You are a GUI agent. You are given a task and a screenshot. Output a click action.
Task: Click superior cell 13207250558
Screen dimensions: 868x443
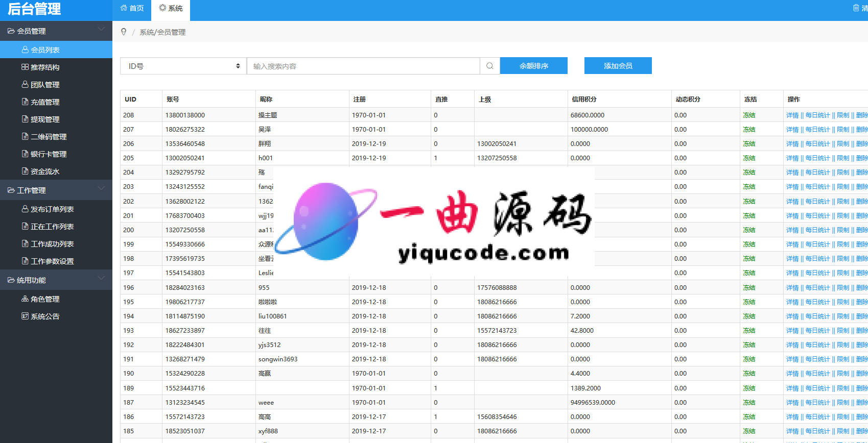click(x=497, y=158)
